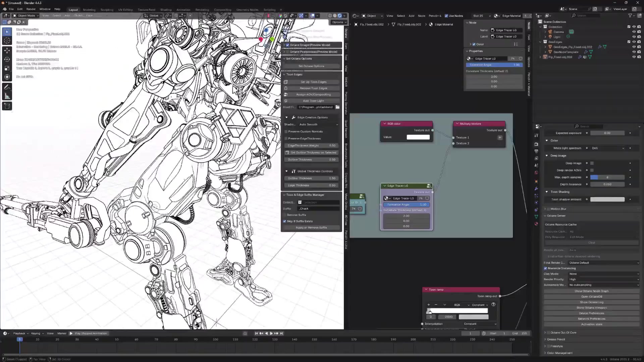The width and height of the screenshot is (644, 362).
Task: Jump to timeline end playback button
Action: [x=281, y=333]
